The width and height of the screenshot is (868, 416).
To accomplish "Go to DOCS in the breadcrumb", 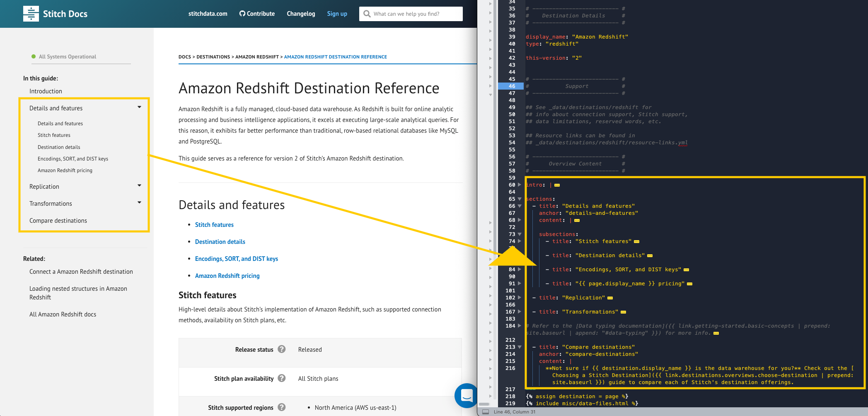I will [185, 57].
